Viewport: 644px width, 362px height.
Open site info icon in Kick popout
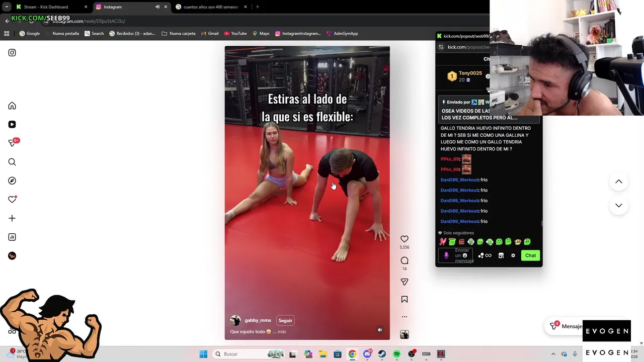coord(441,47)
